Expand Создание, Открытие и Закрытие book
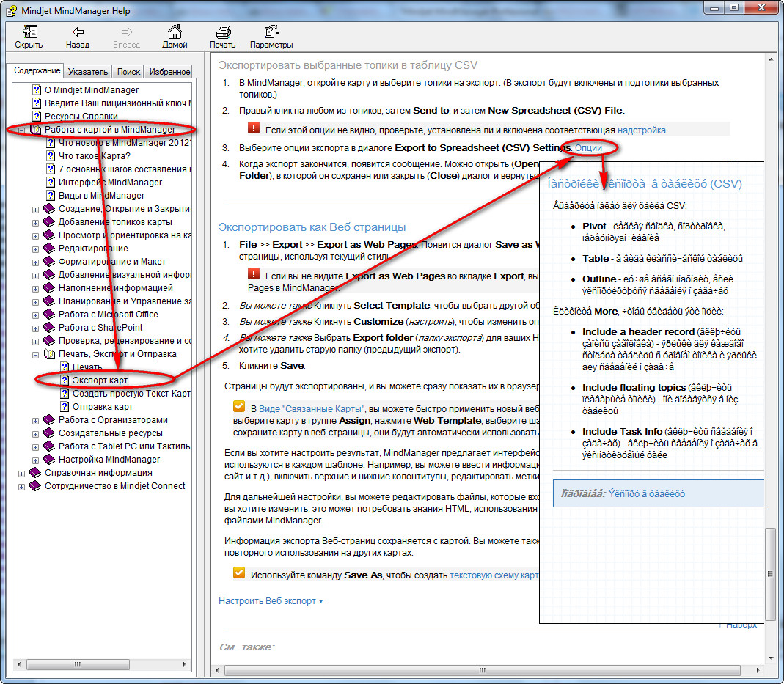Image resolution: width=784 pixels, height=684 pixels. [35, 210]
